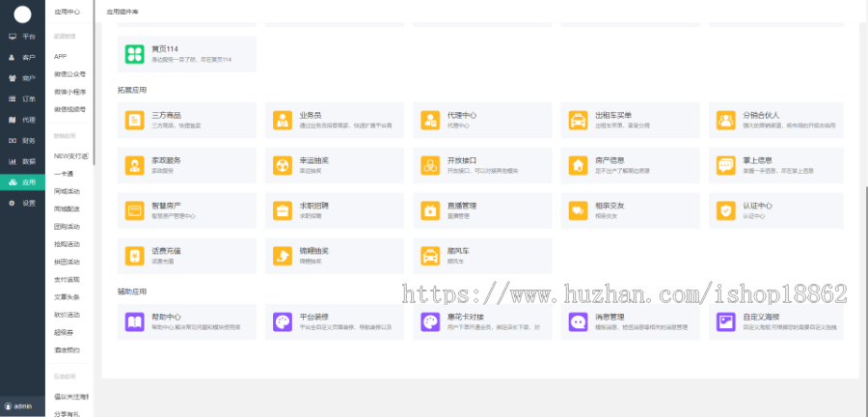Click the 顺风车 car icon
This screenshot has height=417, width=868.
[x=430, y=256]
